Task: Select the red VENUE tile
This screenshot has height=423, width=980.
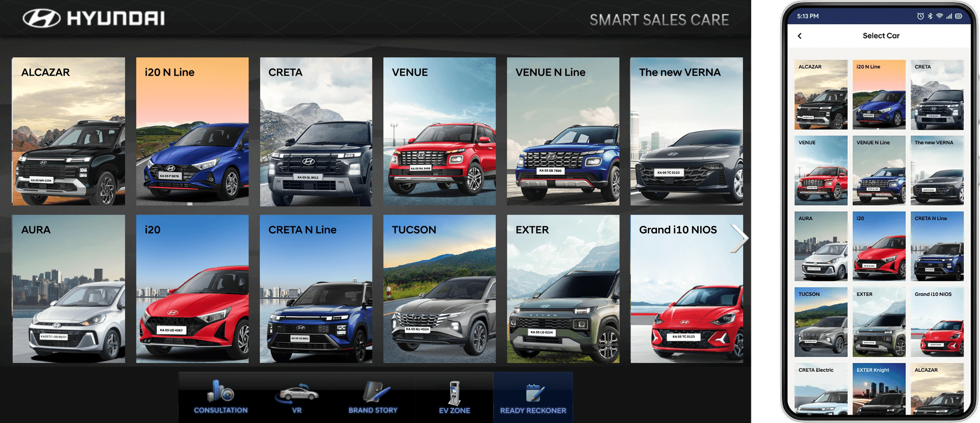Action: [439, 131]
